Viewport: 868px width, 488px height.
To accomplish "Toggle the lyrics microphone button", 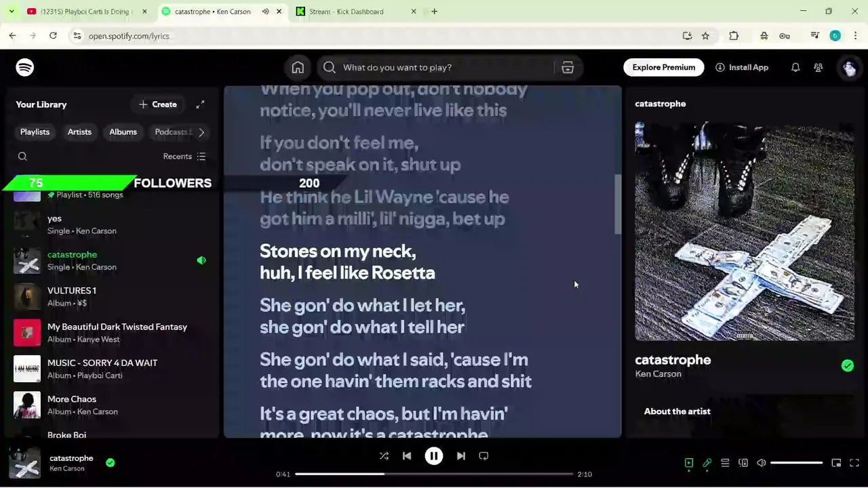I will [707, 463].
